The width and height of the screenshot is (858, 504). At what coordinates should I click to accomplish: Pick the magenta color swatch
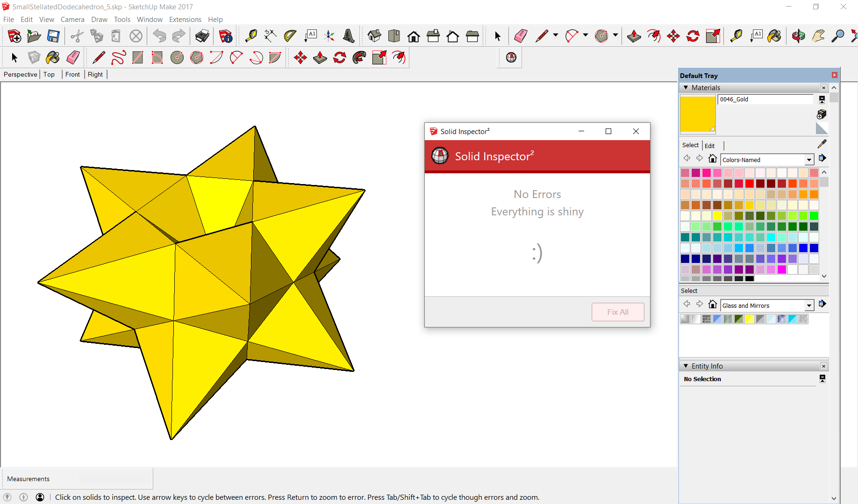782,270
